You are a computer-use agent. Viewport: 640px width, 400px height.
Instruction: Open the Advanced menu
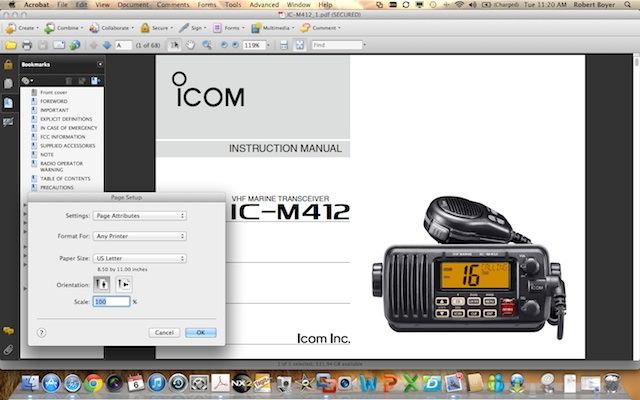264,5
